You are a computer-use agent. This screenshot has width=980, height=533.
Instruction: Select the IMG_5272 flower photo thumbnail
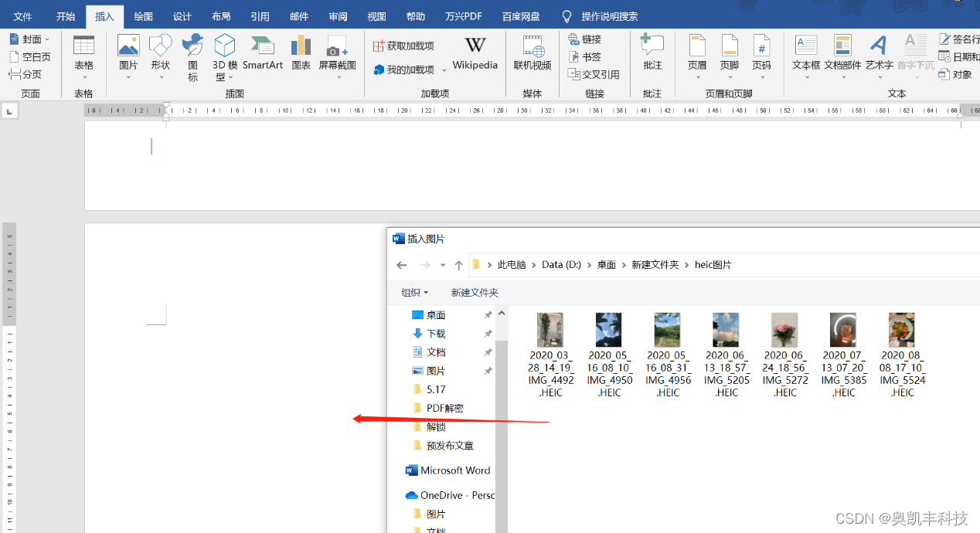pyautogui.click(x=784, y=329)
